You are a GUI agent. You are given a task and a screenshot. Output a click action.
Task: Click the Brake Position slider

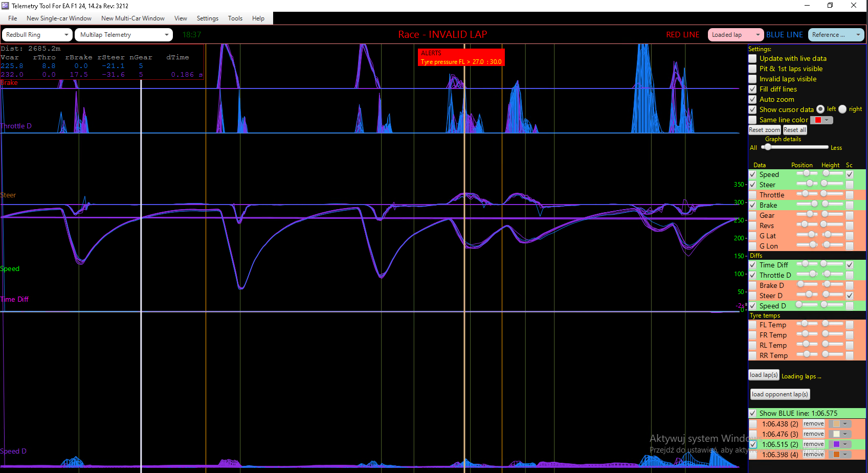(x=807, y=204)
